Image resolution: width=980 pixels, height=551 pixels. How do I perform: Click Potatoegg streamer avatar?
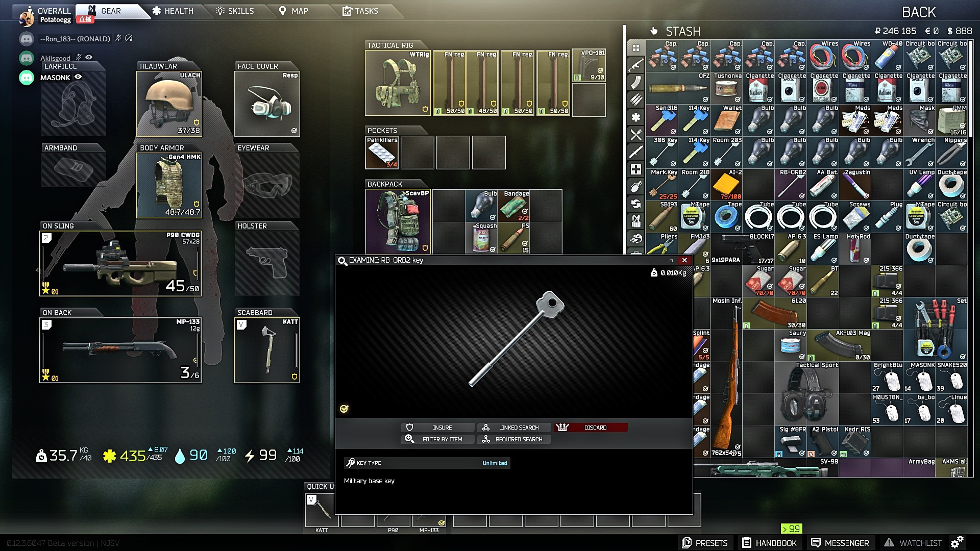pyautogui.click(x=27, y=18)
